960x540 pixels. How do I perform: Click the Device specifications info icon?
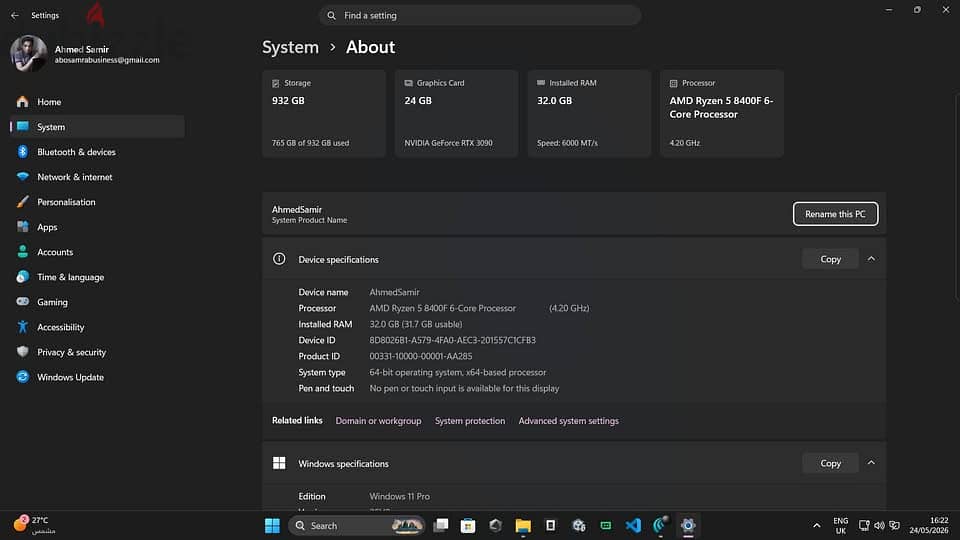279,259
